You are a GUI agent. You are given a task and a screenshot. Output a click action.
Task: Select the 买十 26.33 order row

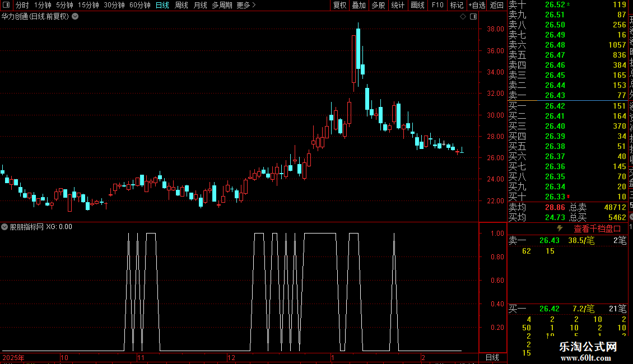click(x=567, y=197)
